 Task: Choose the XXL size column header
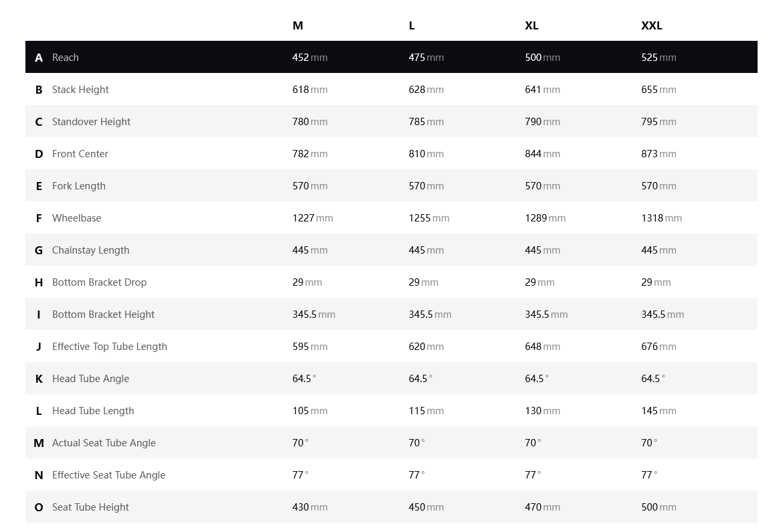tap(651, 25)
